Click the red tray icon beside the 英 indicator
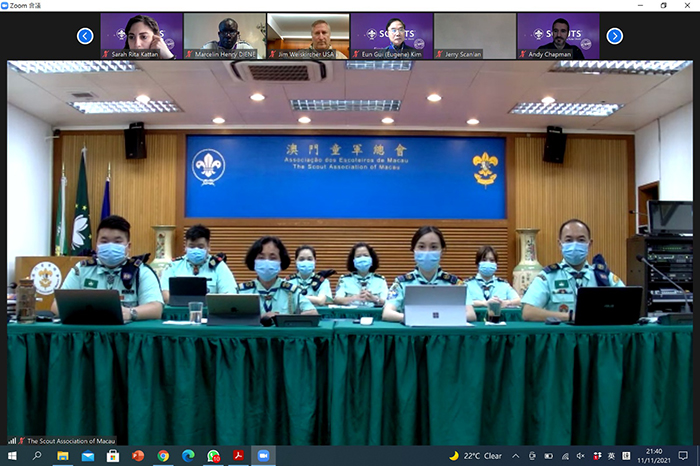The height and width of the screenshot is (466, 700). point(597,456)
